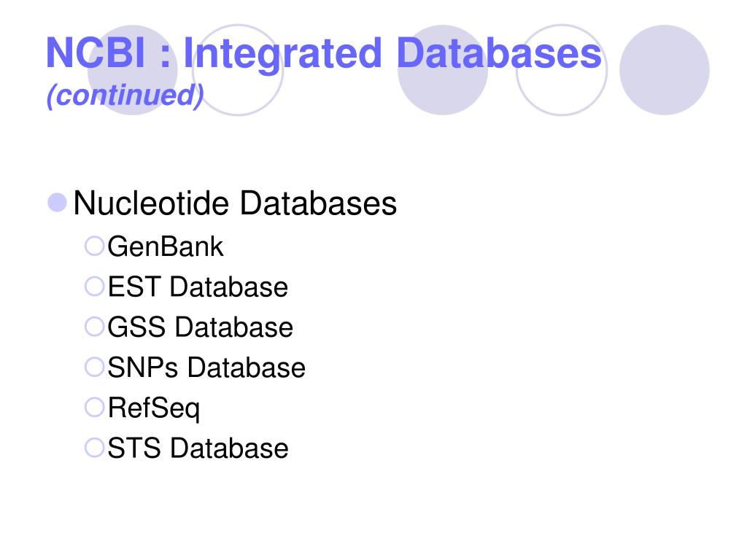Click the hollow bullet next to GenBank
Image resolution: width=747 pixels, height=560 pixels.
point(94,246)
